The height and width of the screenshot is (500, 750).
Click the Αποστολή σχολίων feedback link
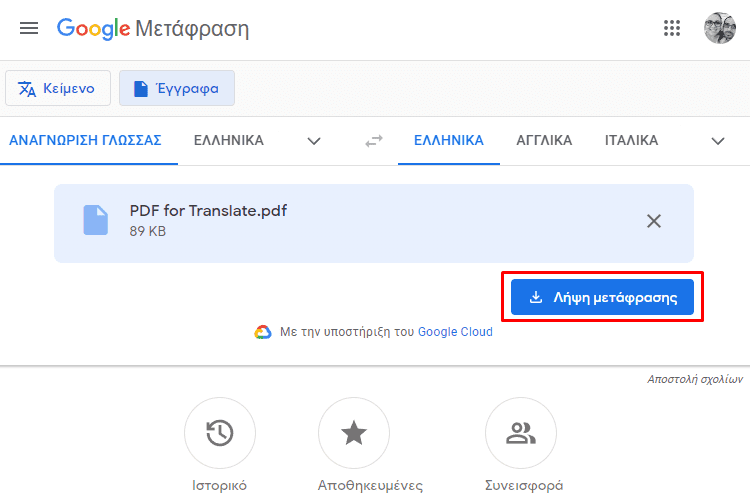tap(695, 379)
